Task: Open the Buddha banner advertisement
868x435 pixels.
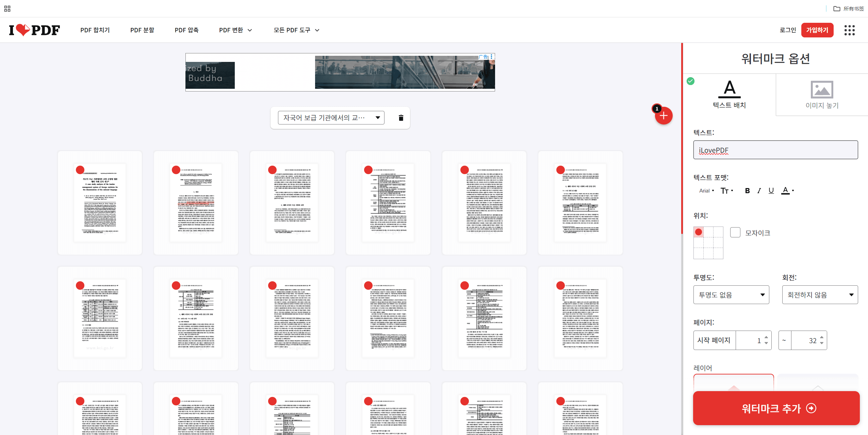Action: [340, 72]
